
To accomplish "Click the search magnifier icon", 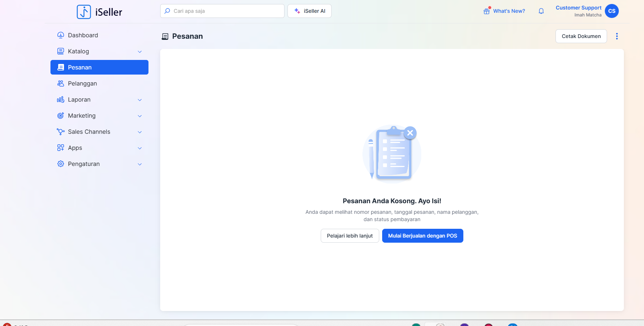I will [x=167, y=11].
